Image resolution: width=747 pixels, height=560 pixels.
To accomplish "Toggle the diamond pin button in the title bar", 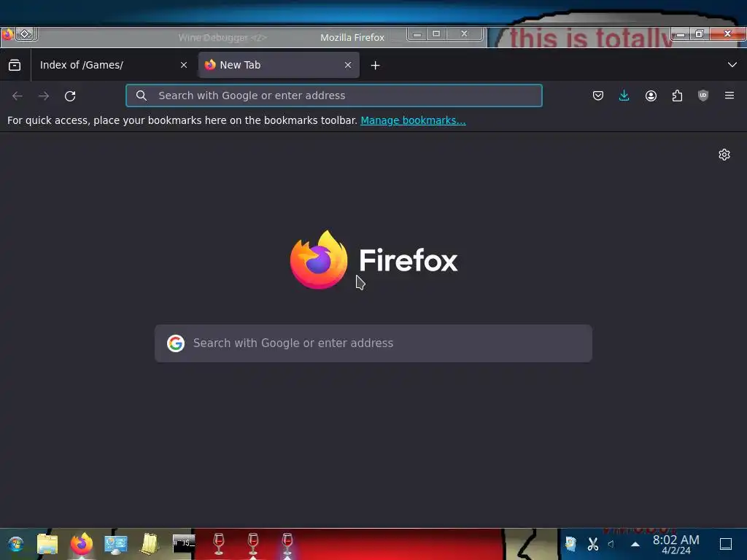I will pyautogui.click(x=26, y=34).
